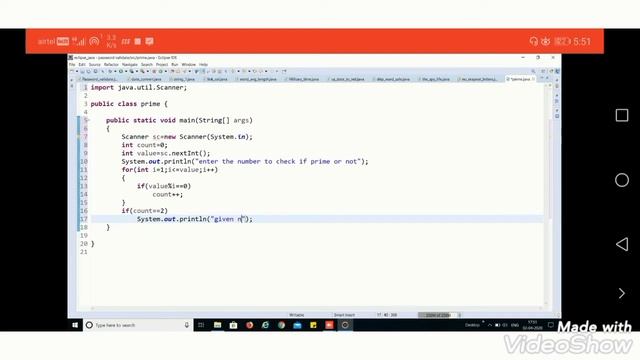Collapse the main method fold on line 5
640x360 pixels.
click(x=88, y=120)
